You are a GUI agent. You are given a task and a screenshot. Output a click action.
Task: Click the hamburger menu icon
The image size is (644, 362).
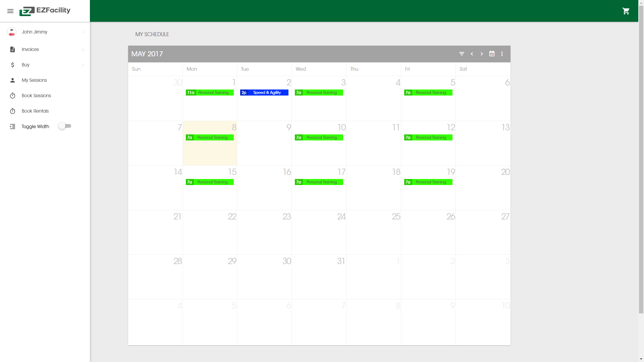click(x=10, y=11)
